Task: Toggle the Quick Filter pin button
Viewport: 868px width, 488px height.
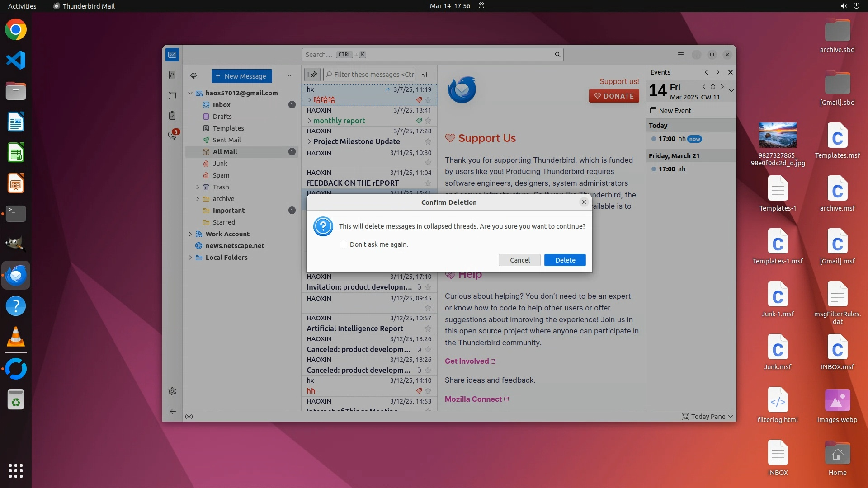Action: point(312,75)
